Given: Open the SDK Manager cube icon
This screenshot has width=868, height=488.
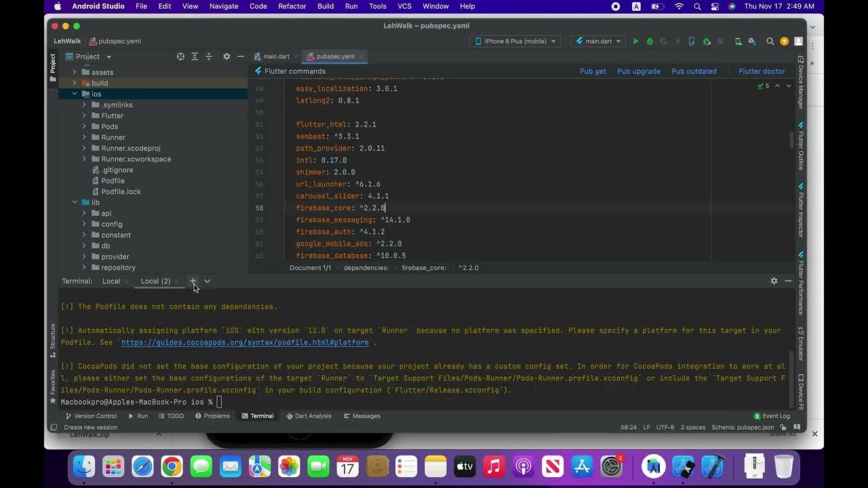Looking at the screenshot, I should [752, 41].
